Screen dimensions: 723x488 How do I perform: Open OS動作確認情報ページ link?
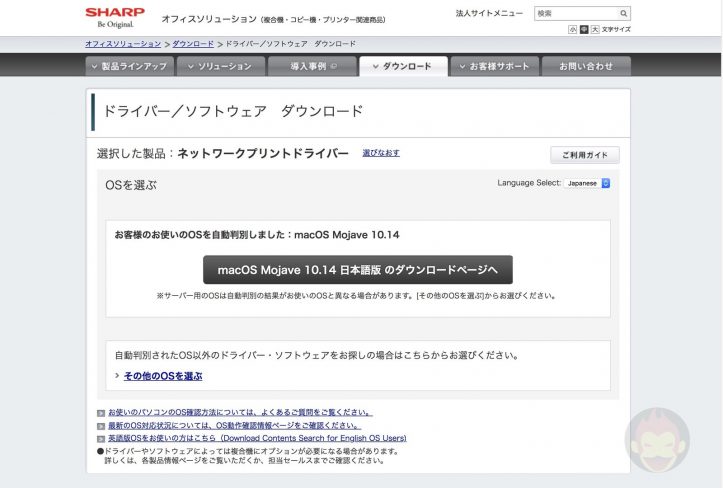click(234, 425)
